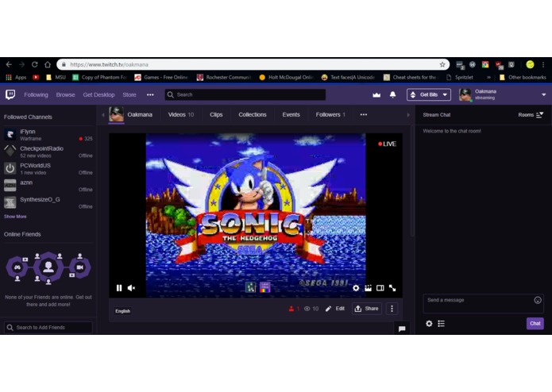The image size is (552, 392).
Task: Click the browser address bar
Action: point(253,64)
